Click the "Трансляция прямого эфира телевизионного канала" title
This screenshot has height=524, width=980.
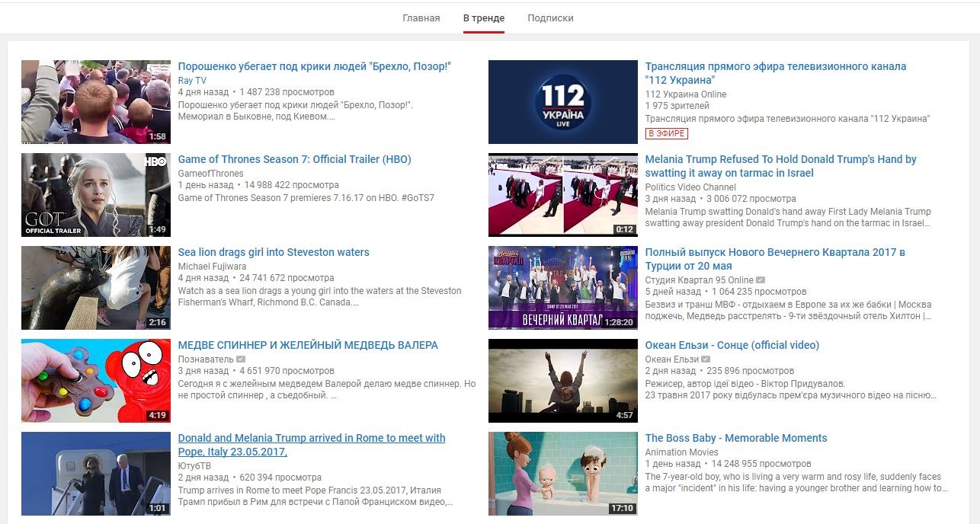click(776, 73)
